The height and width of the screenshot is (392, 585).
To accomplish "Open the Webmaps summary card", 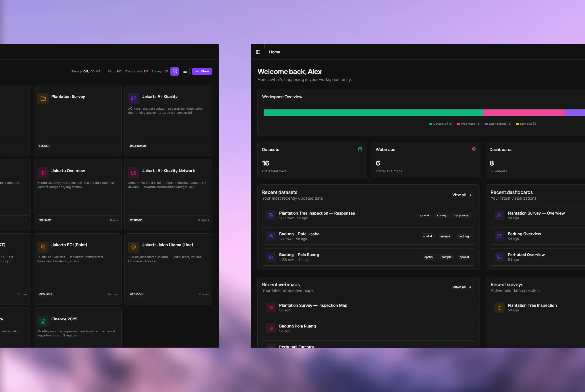I will 426,160.
